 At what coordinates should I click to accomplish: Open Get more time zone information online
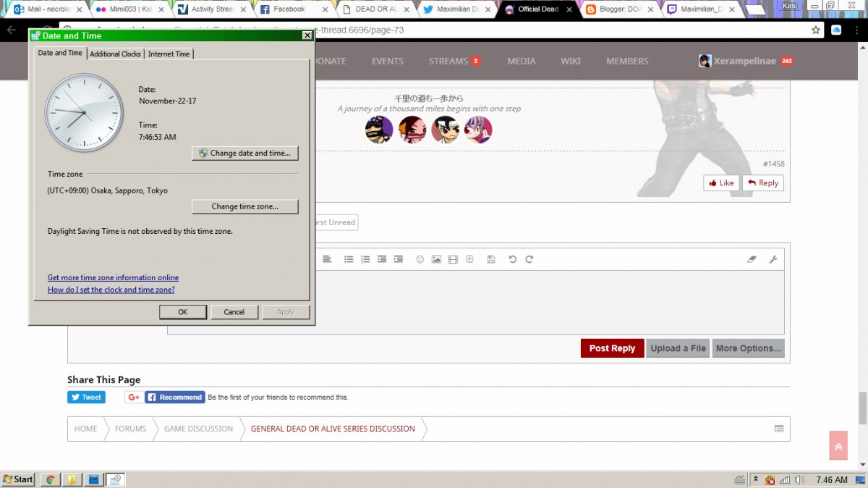[x=113, y=277]
